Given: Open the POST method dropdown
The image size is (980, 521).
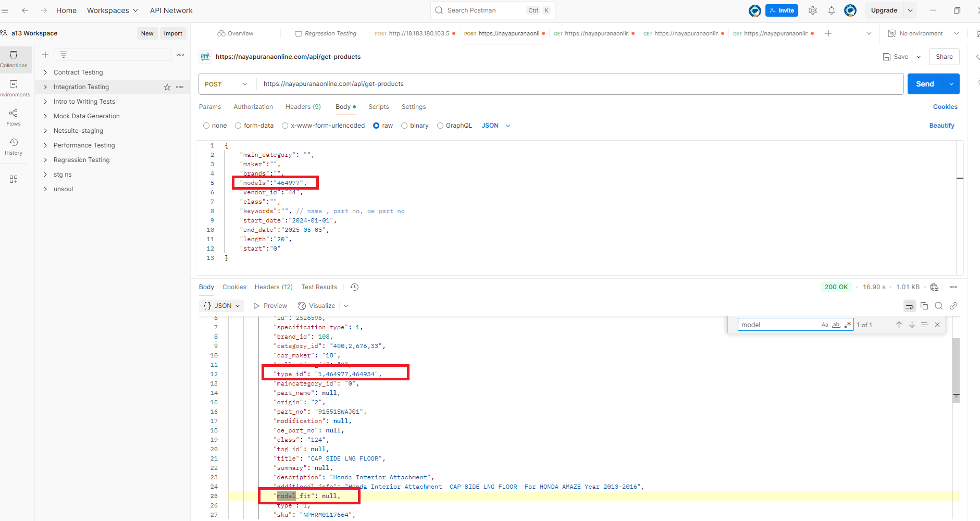Looking at the screenshot, I should click(226, 84).
